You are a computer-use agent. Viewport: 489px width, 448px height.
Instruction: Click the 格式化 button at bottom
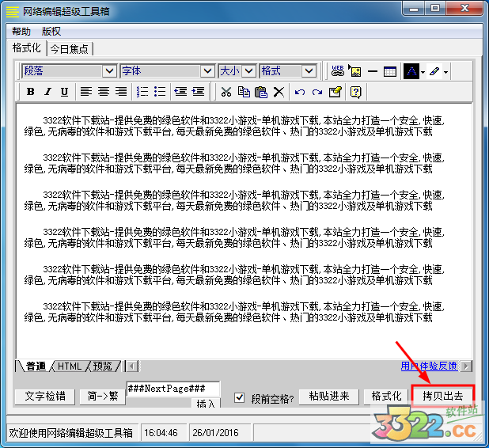click(x=386, y=397)
